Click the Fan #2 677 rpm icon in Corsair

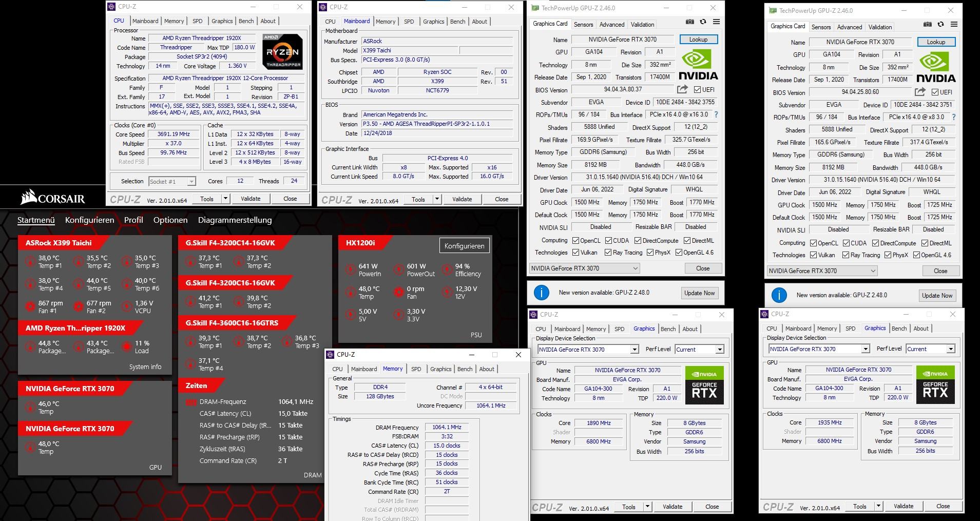[79, 306]
